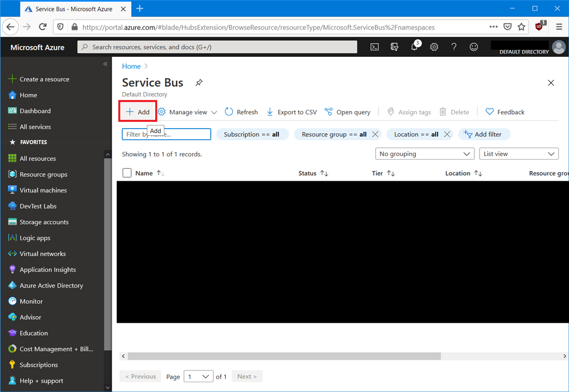Open a new browser tab
Viewport: 569px width, 392px height.
pyautogui.click(x=140, y=9)
